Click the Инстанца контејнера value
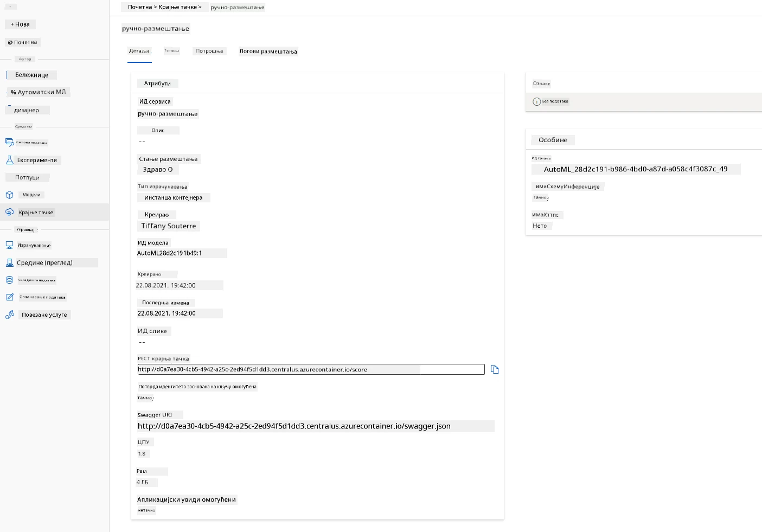This screenshot has width=762, height=532. pos(173,198)
